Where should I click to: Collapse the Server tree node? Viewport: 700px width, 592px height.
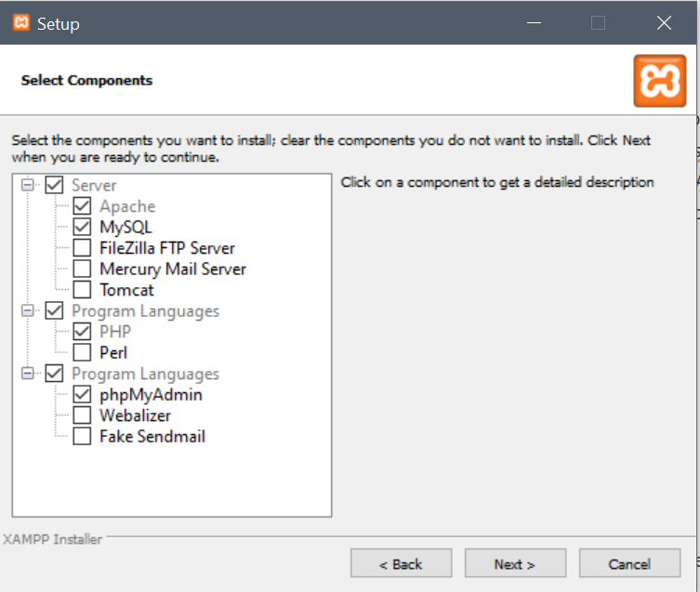(x=28, y=185)
